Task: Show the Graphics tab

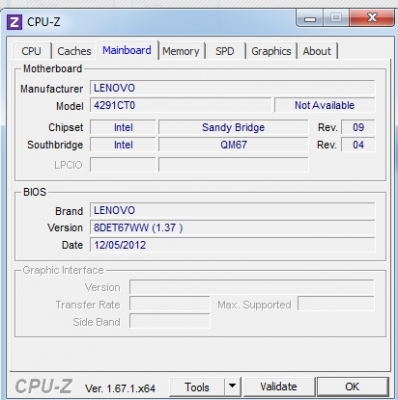Action: (271, 51)
